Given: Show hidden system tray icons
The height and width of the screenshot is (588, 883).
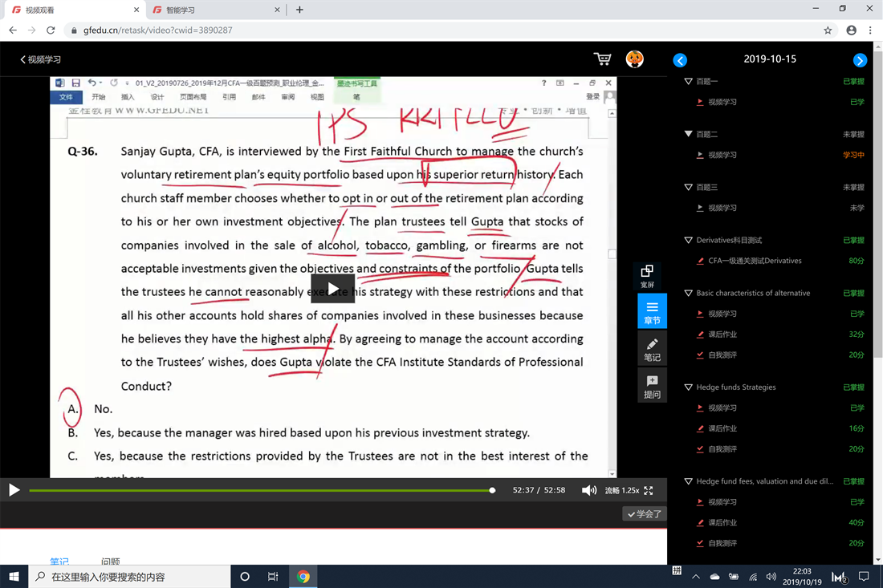Looking at the screenshot, I should (696, 577).
